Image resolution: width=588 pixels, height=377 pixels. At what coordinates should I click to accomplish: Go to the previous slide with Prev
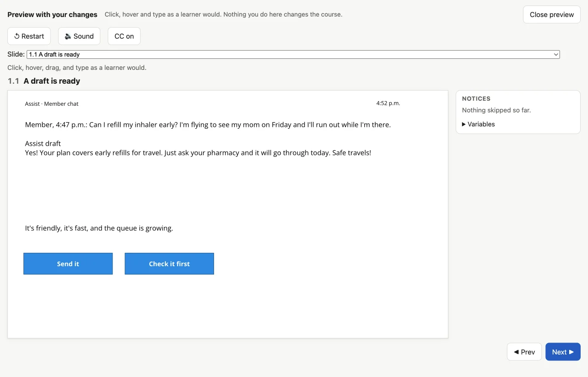click(x=524, y=352)
